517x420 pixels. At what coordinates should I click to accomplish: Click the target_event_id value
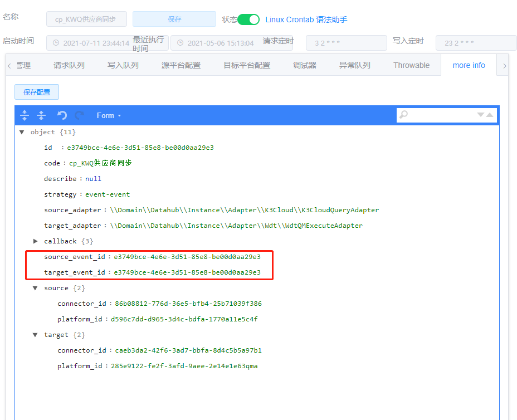point(187,272)
